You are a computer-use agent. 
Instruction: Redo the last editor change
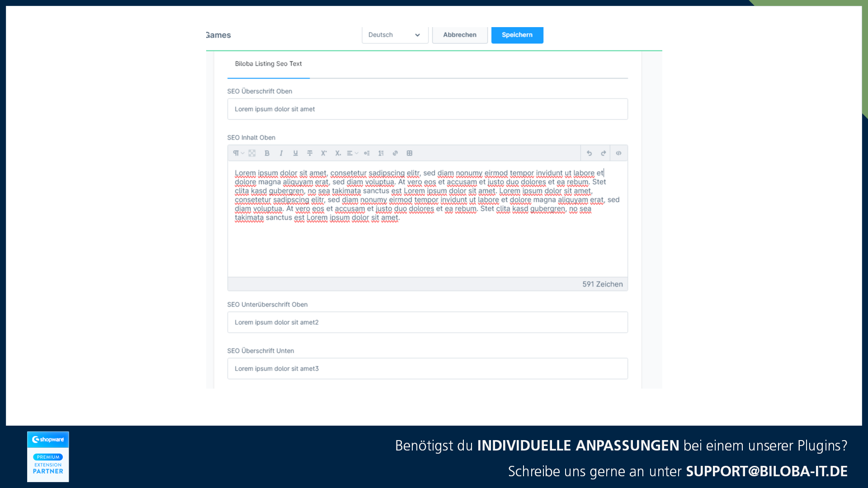pos(603,153)
